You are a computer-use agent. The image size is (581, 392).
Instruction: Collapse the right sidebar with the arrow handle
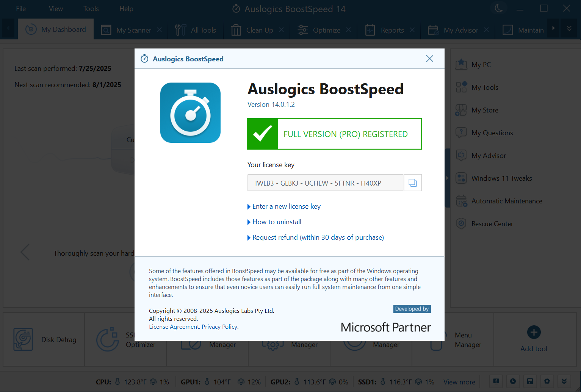pyautogui.click(x=447, y=178)
